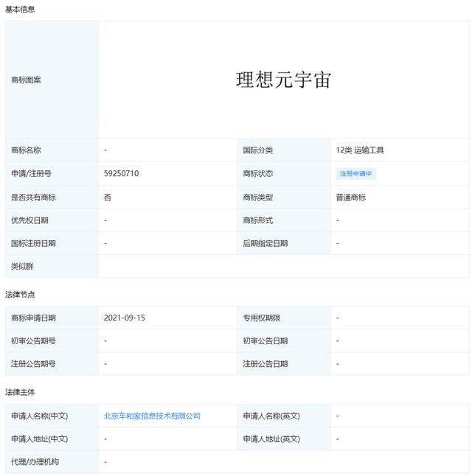The image size is (472, 476).
Task: Click the 专用权期限 label
Action: click(261, 318)
